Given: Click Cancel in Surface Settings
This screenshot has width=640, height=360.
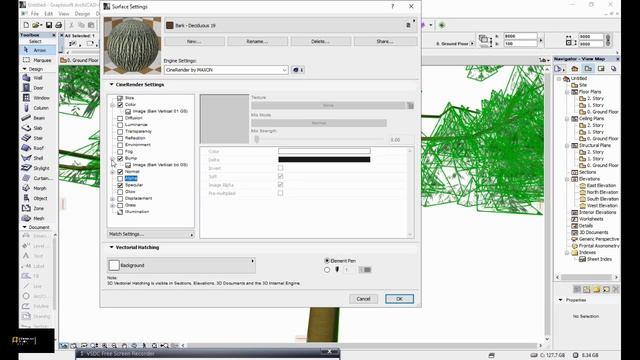Looking at the screenshot, I should click(x=363, y=299).
